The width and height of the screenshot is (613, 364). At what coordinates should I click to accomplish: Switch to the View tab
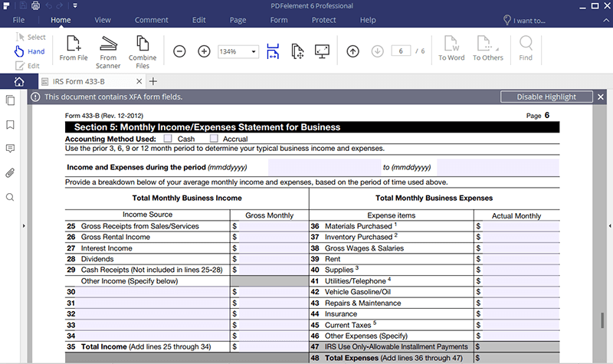click(103, 20)
